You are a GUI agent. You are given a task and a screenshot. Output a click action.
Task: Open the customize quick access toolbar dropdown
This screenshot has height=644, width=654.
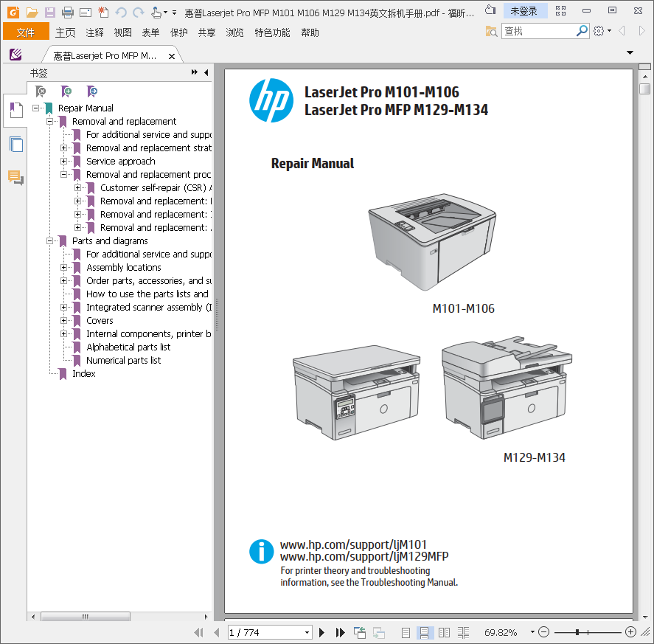pos(174,13)
